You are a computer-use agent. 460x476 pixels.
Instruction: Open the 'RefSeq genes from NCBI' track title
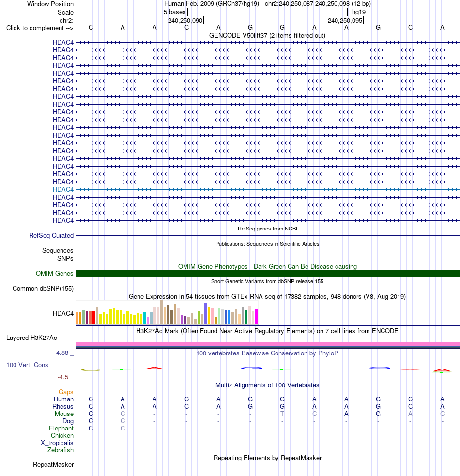[267, 229]
